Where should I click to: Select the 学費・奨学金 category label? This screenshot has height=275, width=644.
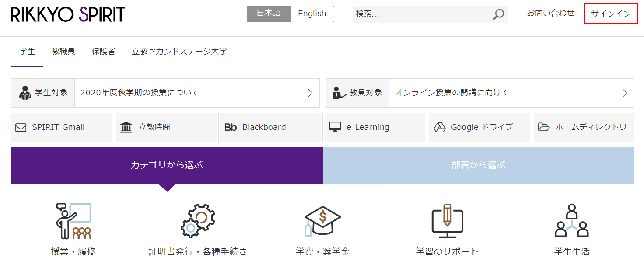point(322,252)
